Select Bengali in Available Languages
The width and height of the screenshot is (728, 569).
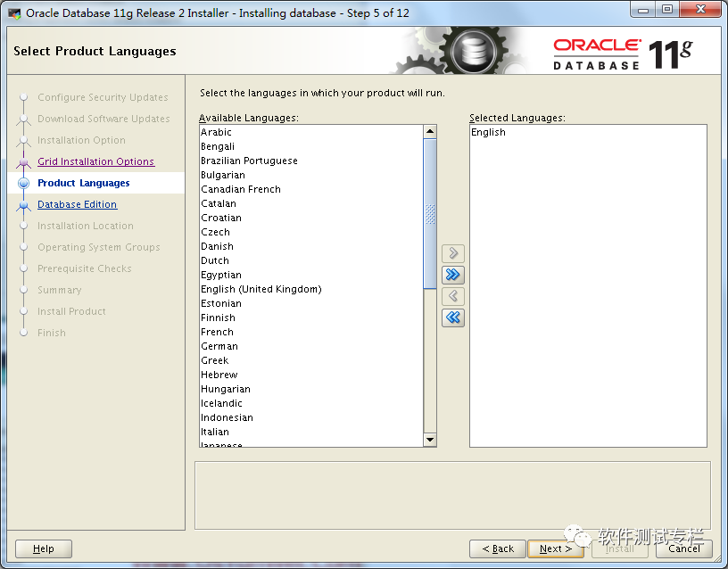point(311,146)
